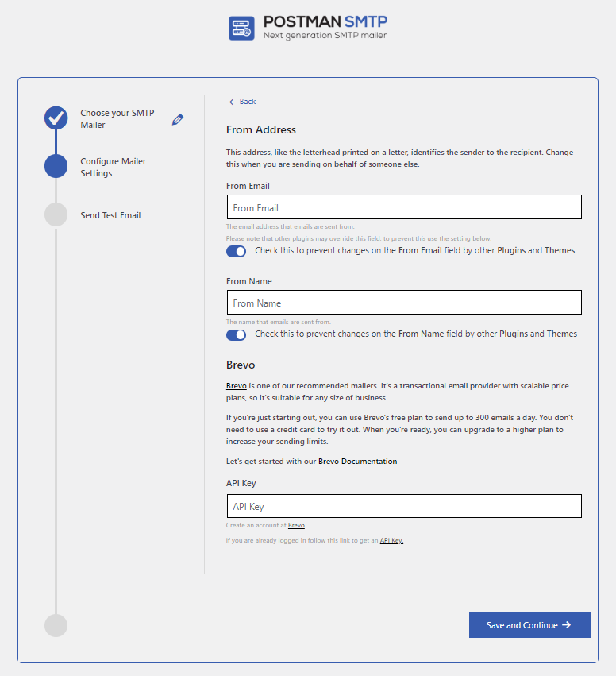The height and width of the screenshot is (676, 616).
Task: Toggle the prevent From Name changes switch
Action: click(x=236, y=335)
